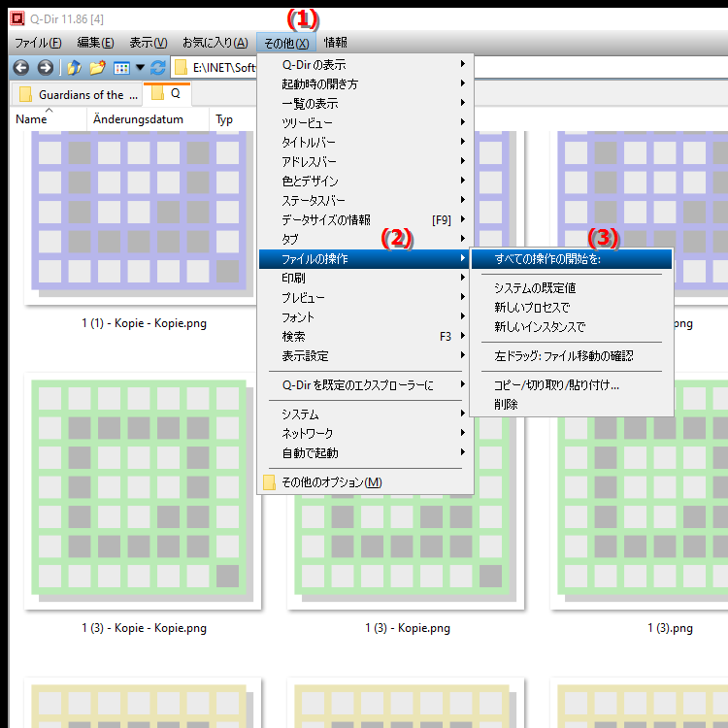
Task: Close the その他(X) menu in menu bar
Action: (286, 43)
